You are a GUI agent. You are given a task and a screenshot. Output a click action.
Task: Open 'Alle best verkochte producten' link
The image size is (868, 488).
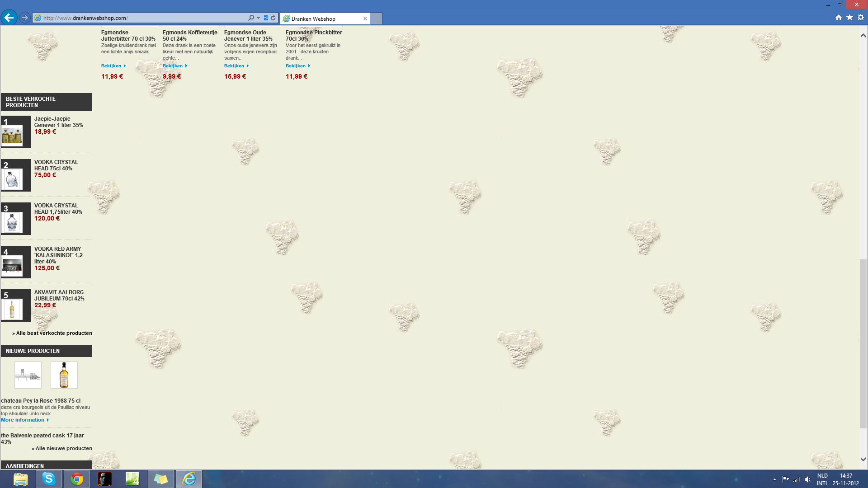pos(54,333)
